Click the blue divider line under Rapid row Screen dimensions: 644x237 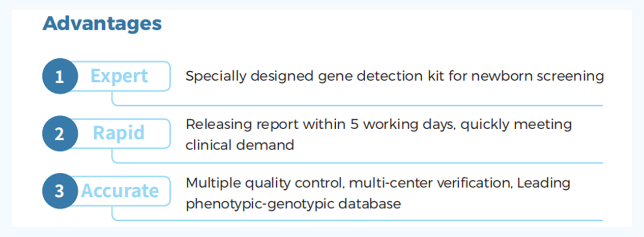(356, 163)
